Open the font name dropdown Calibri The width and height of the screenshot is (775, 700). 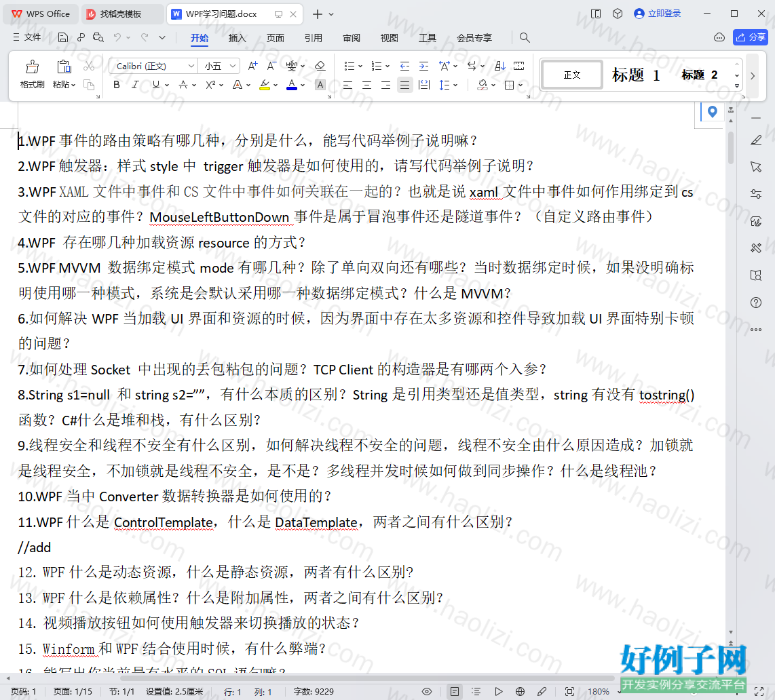pyautogui.click(x=191, y=66)
